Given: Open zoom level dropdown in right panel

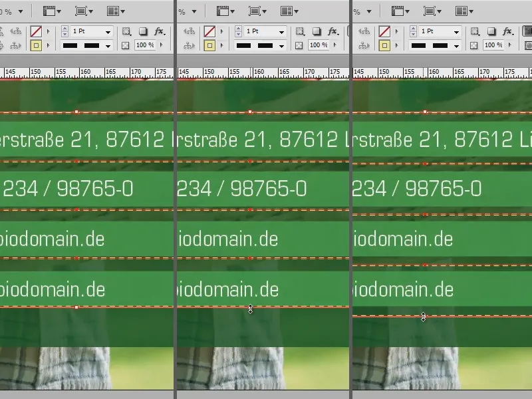Looking at the screenshot, I should pyautogui.click(x=369, y=11).
